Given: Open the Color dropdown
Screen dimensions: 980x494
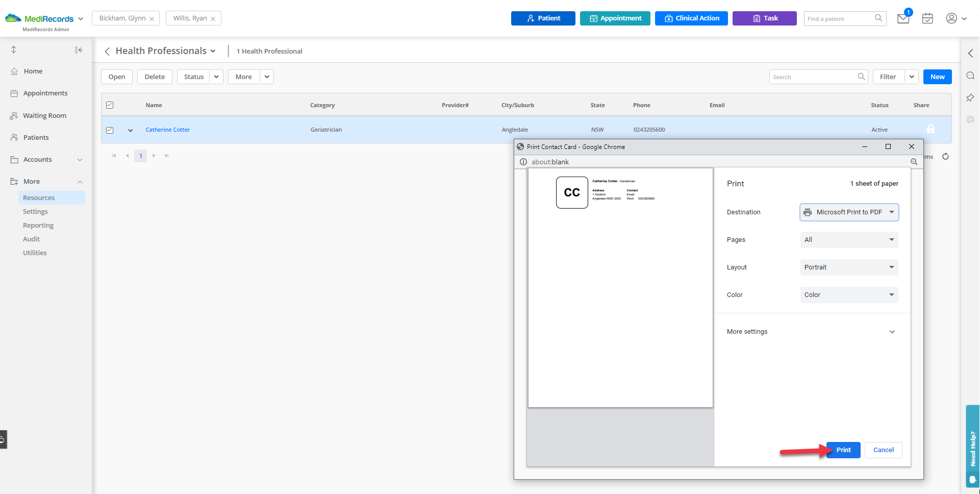Looking at the screenshot, I should point(849,295).
